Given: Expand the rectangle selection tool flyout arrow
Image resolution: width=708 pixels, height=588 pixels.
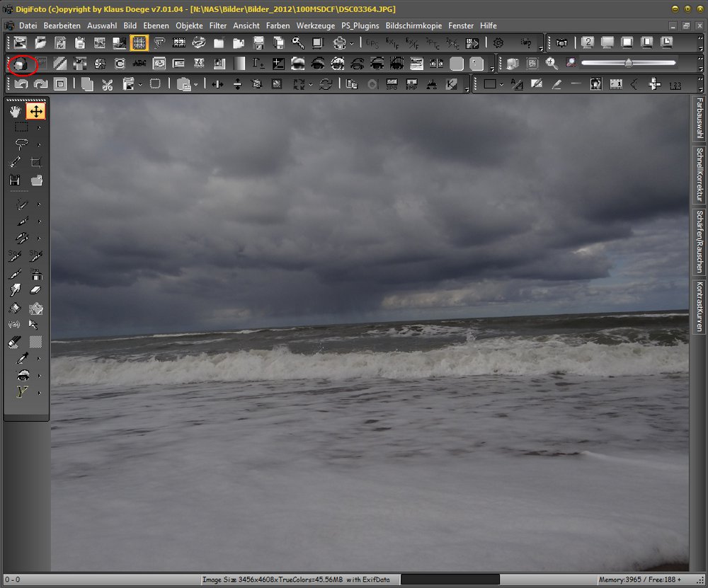Looking at the screenshot, I should (39, 128).
